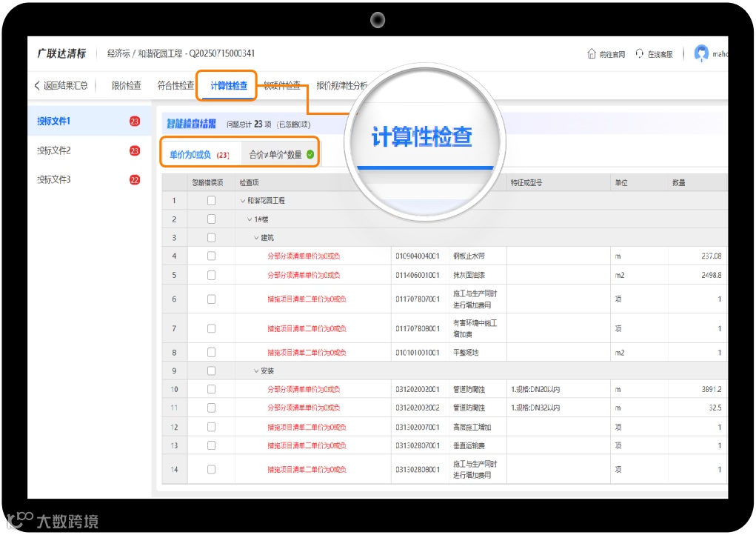Viewport: 756px width, 535px height.
Task: Click quantity 237.08
Action: [x=711, y=256]
